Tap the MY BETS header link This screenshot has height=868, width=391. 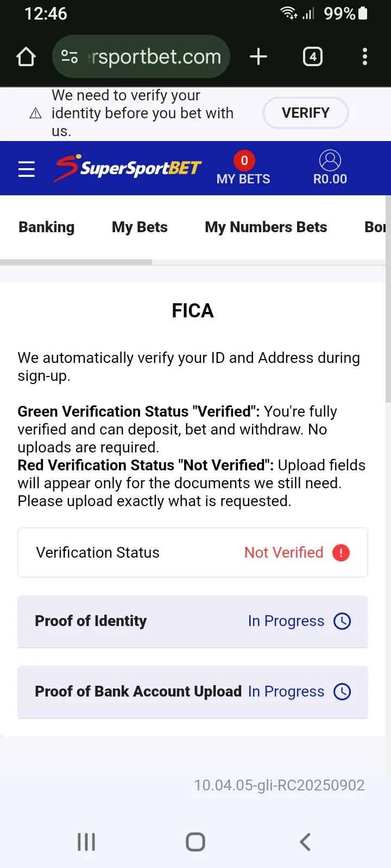click(x=243, y=179)
